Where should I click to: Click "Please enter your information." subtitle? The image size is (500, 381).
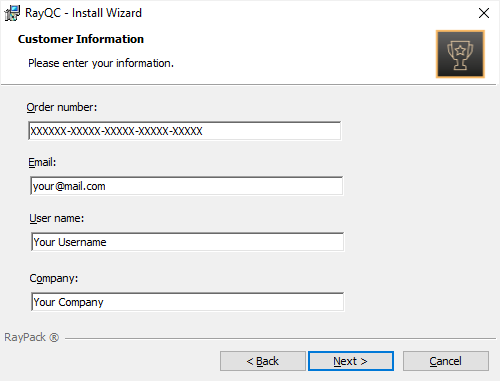(x=101, y=63)
